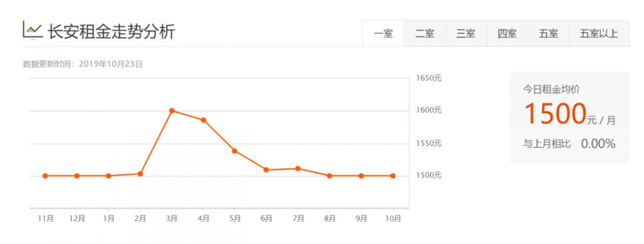Screen dimensions: 644x244
Task: Click the 10月 data point
Action: [393, 176]
